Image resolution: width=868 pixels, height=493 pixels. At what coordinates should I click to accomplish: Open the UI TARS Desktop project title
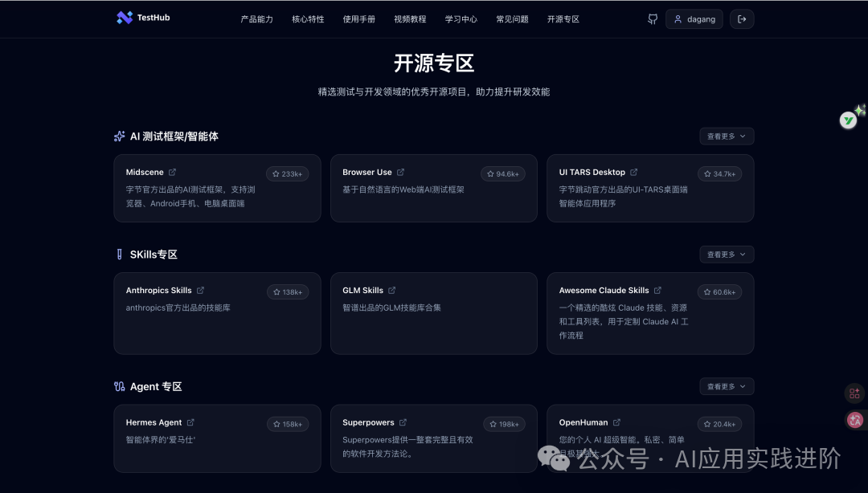pos(592,172)
